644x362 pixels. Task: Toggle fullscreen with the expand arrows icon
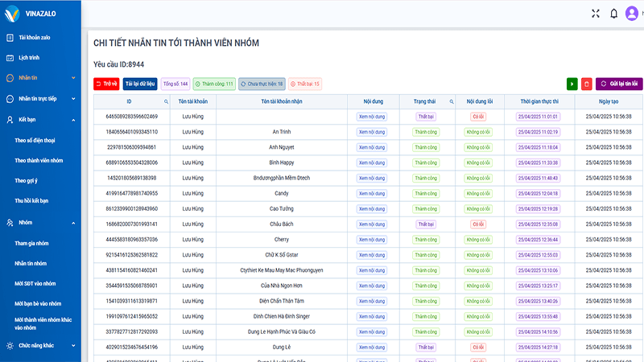[x=596, y=14]
